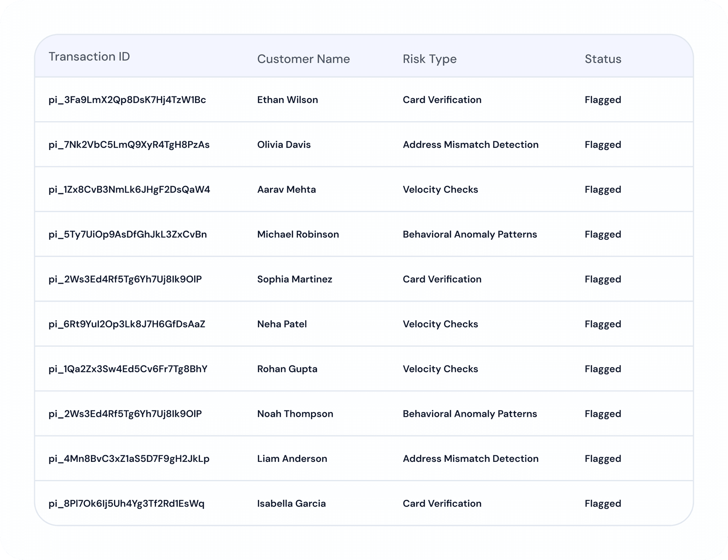Viewport: 728px width, 560px height.
Task: Select transaction pi_8Pl7Ok6Ij5Uh4Yg3Tf2Rd1EsWq
Action: (x=127, y=504)
